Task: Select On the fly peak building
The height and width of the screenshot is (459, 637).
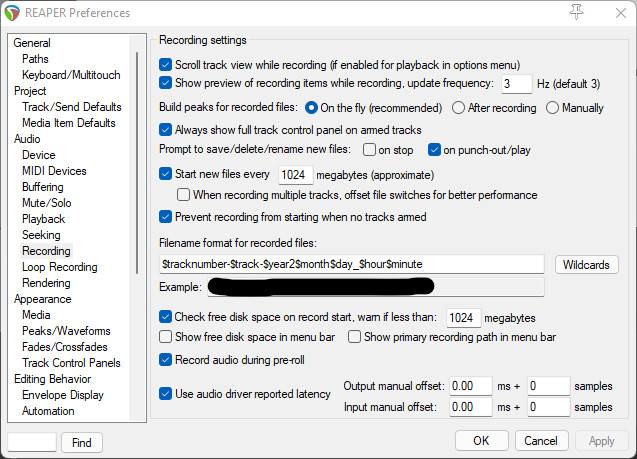Action: pos(311,108)
